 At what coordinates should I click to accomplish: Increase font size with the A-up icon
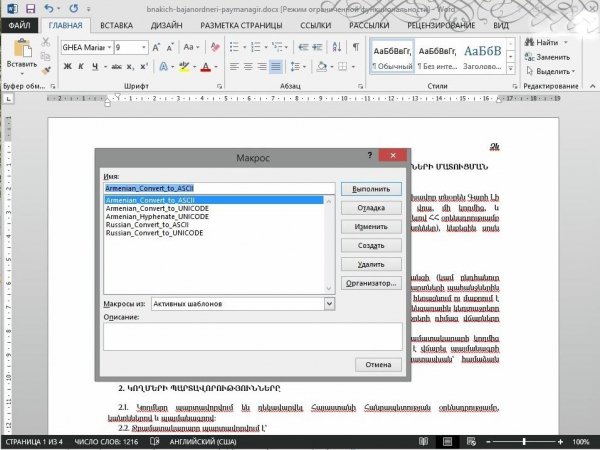156,47
